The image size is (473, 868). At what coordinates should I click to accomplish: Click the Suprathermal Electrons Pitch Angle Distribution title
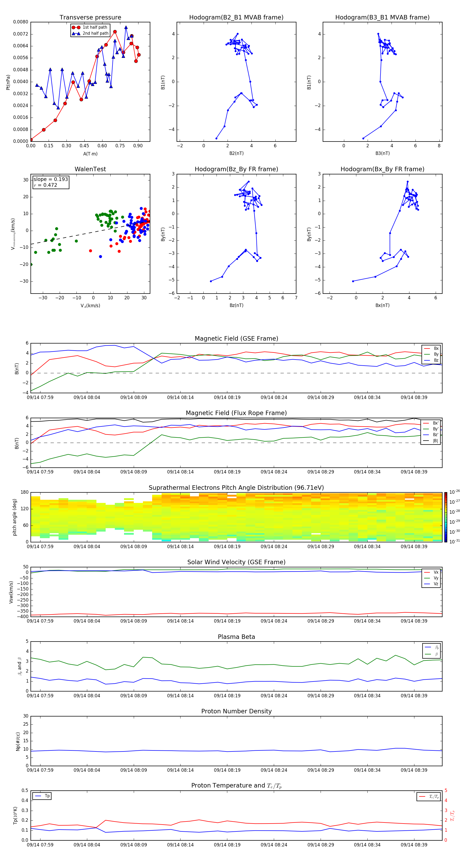coord(236,488)
